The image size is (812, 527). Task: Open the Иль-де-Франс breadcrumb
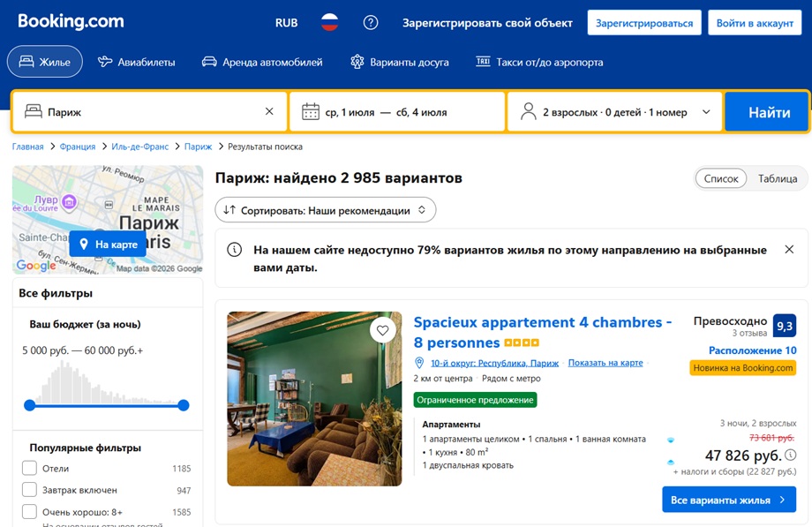139,147
